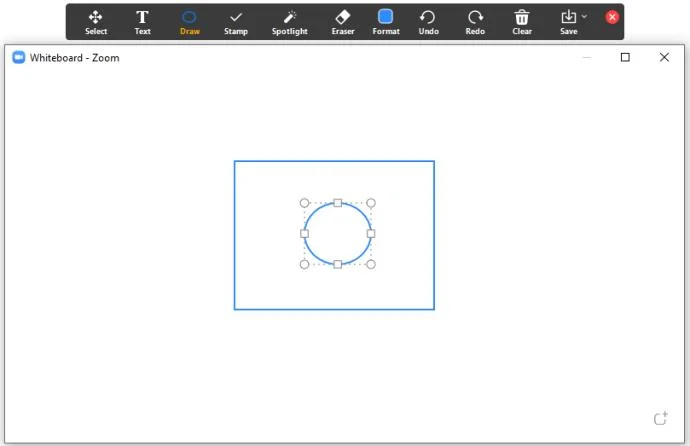Undo the last whiteboard action
The image size is (690, 446).
click(x=428, y=22)
